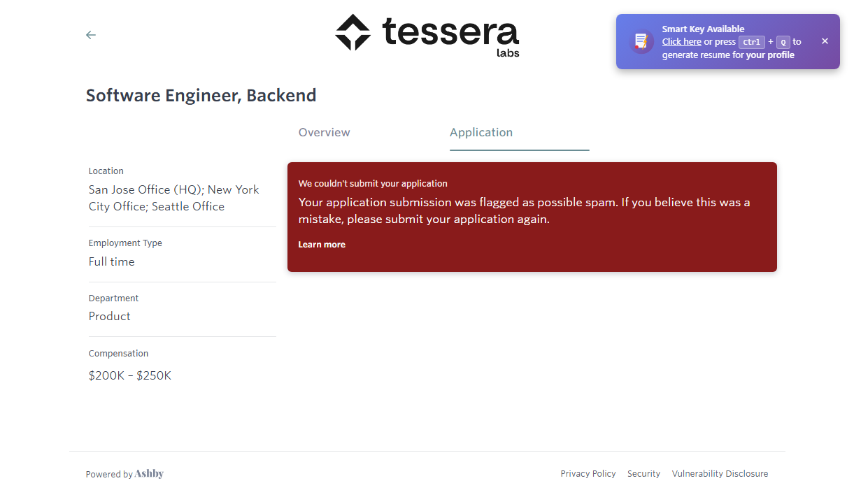Open the Privacy Policy link

tap(588, 474)
